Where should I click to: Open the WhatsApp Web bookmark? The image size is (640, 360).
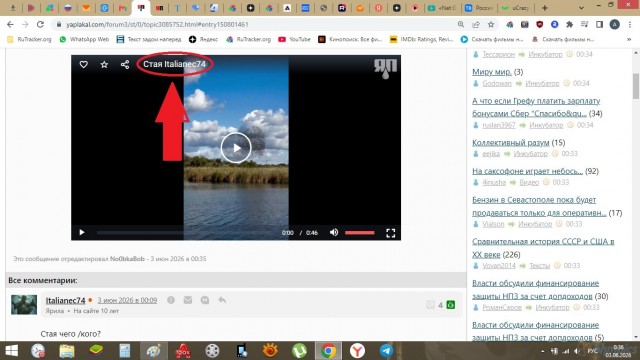84,39
